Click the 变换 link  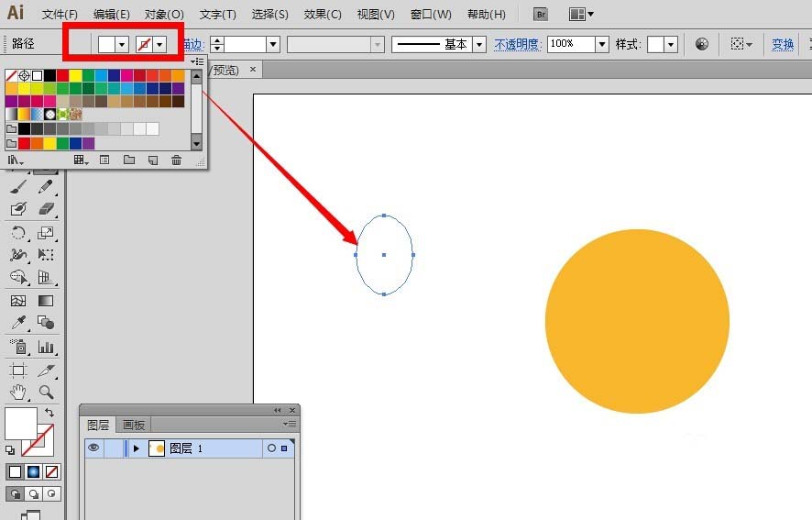[x=783, y=45]
